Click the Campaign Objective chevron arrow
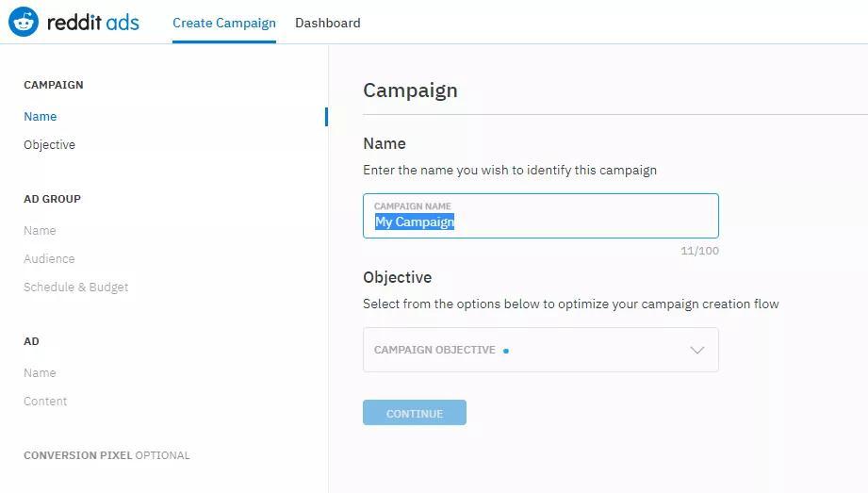The image size is (868, 493). click(x=697, y=350)
